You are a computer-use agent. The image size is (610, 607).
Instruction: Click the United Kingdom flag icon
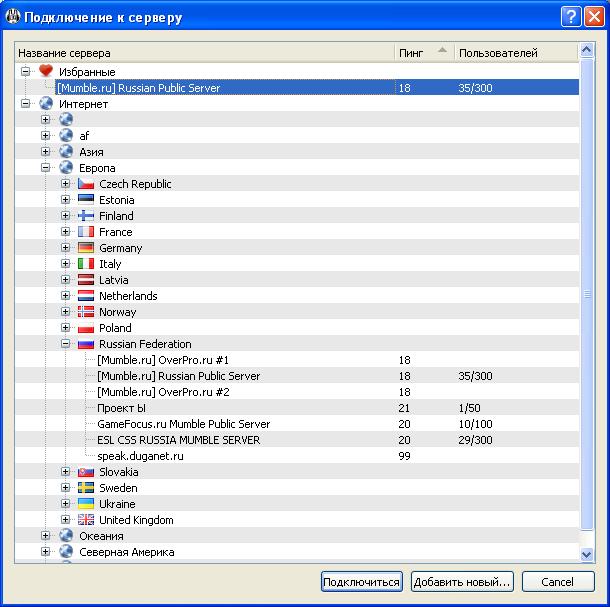86,520
